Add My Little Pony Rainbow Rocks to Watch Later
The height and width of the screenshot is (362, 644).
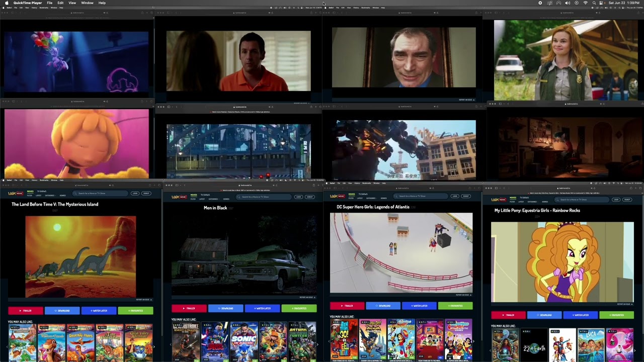point(581,315)
